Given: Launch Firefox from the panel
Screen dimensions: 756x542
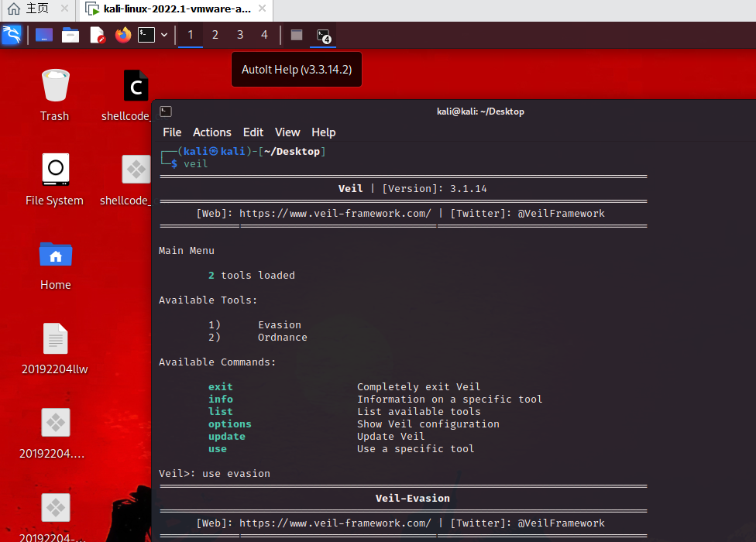Looking at the screenshot, I should pos(123,35).
